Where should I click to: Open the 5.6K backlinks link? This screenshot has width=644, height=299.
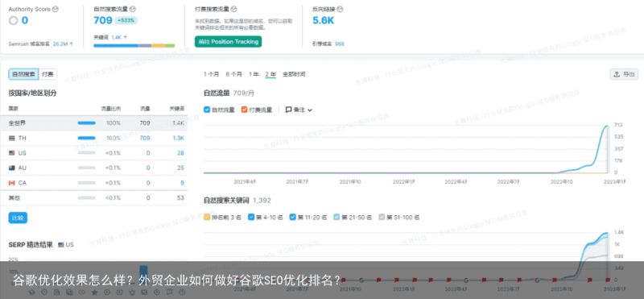[324, 21]
